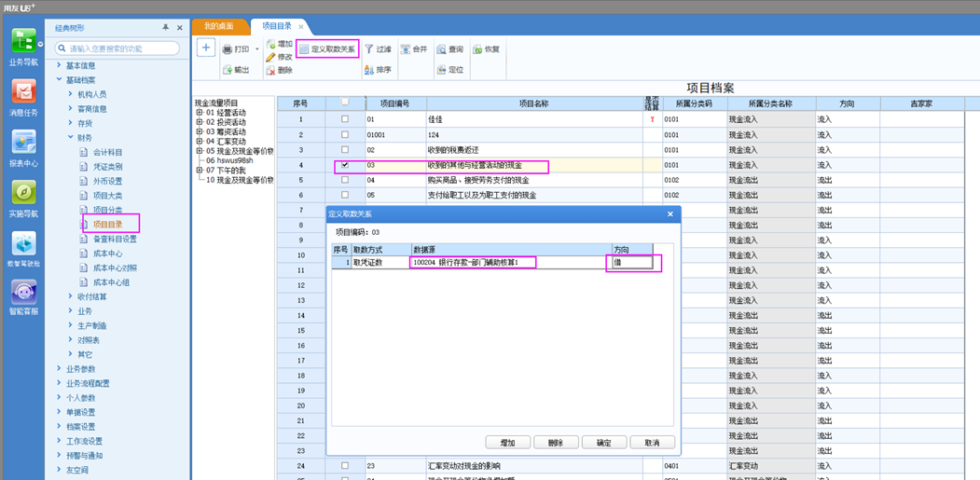Check the checkbox for row 23 汇率变动对现金的影响
980x480 pixels.
[x=345, y=466]
